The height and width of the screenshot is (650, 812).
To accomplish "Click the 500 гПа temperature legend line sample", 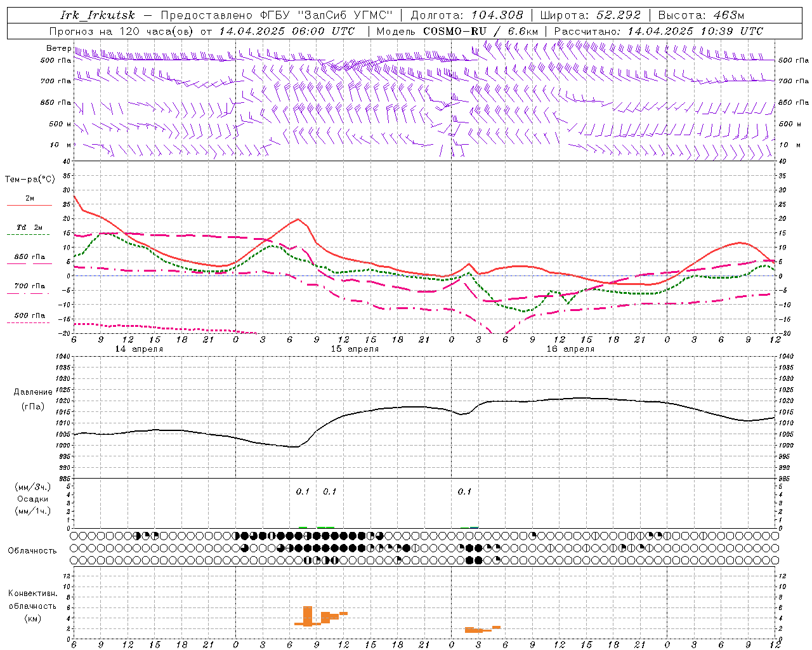I will [28, 322].
